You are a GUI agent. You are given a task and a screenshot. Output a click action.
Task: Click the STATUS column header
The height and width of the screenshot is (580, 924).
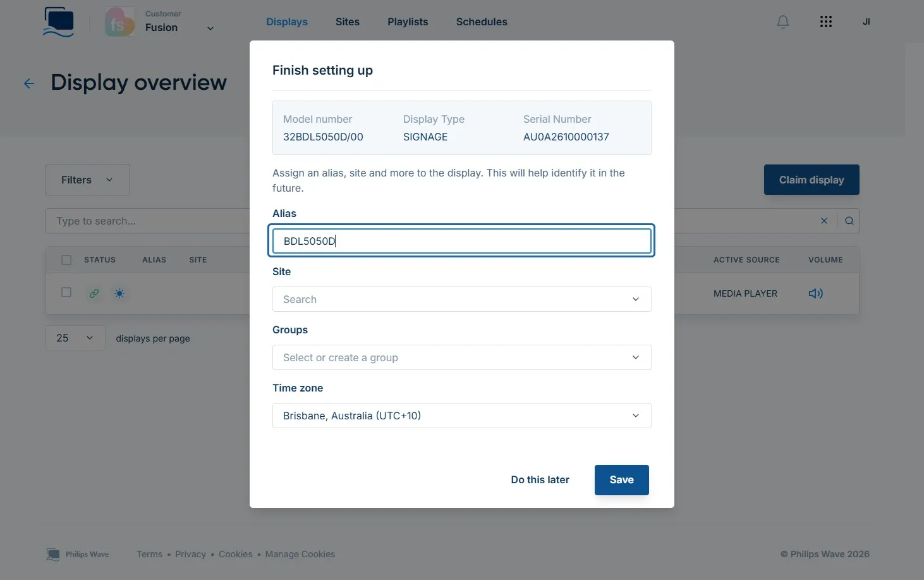coord(100,260)
